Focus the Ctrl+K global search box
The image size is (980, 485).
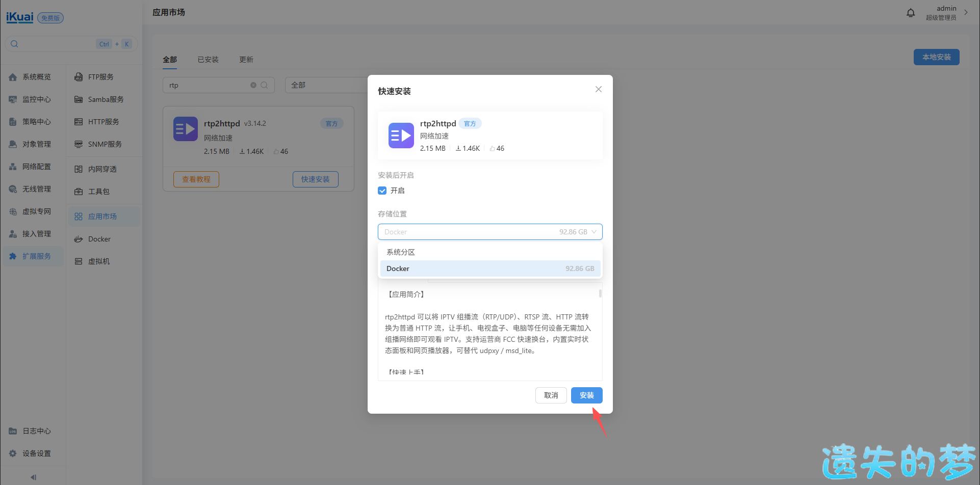coord(71,44)
